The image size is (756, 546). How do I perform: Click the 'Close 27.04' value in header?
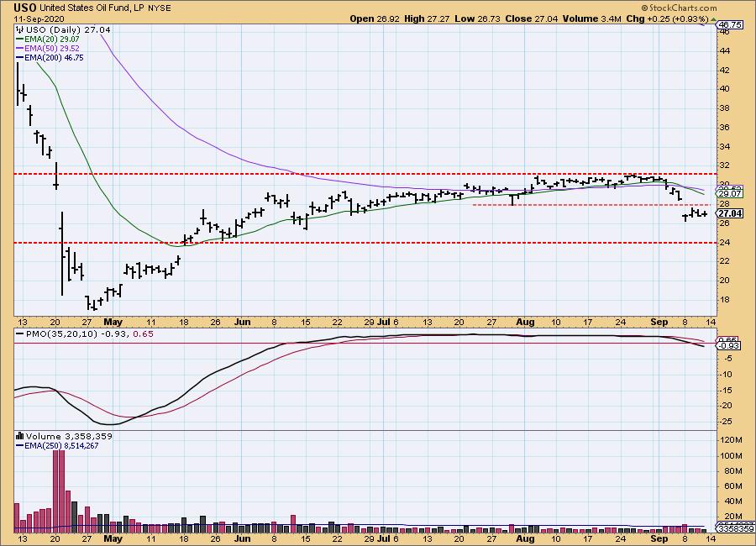[x=532, y=18]
